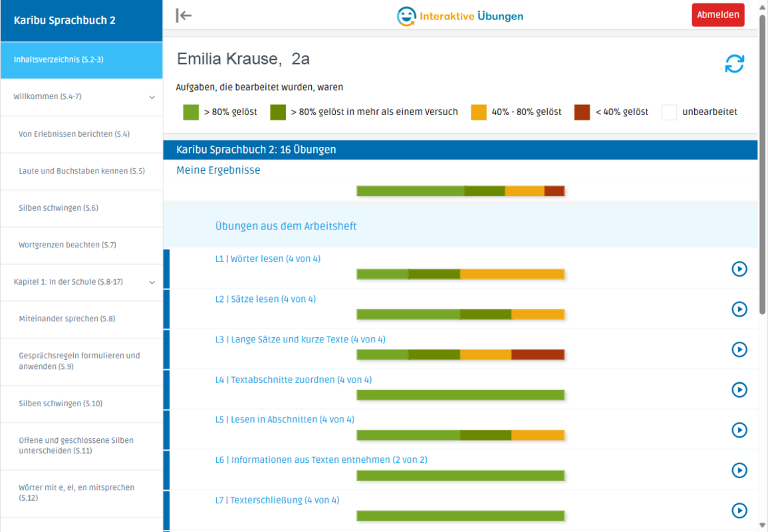Click the L5 Lesen in Abschnitten progress bar
The image size is (768, 532).
click(460, 435)
